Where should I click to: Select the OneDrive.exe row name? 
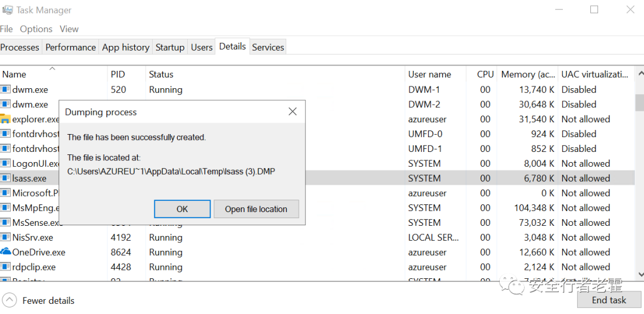pyautogui.click(x=39, y=252)
